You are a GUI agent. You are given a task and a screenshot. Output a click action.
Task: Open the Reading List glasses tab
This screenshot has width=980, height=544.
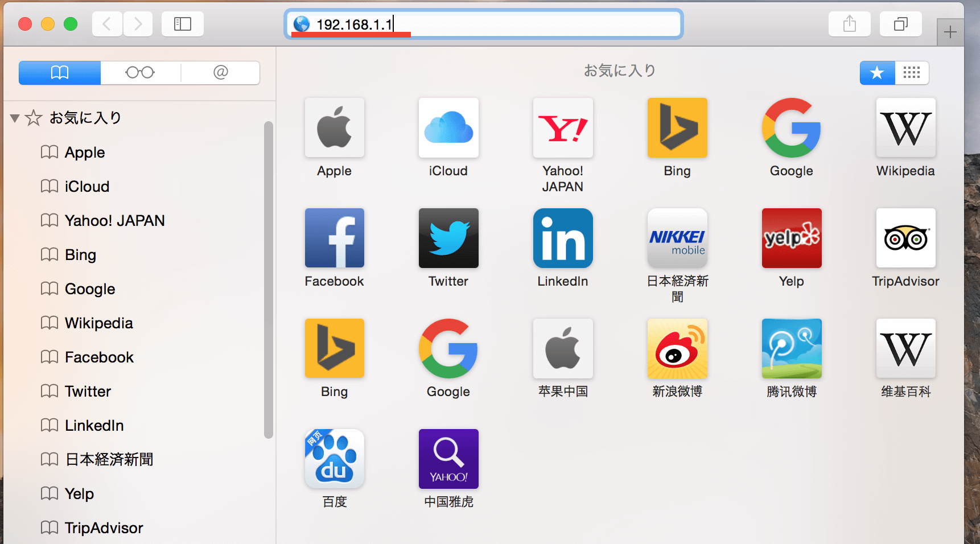pos(140,73)
